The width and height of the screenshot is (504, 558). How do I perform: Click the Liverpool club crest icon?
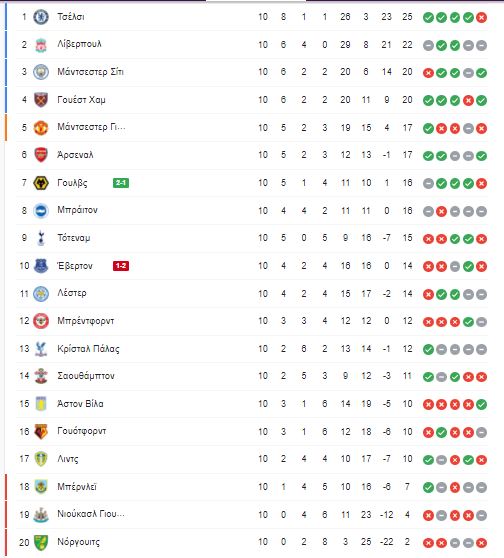41,45
